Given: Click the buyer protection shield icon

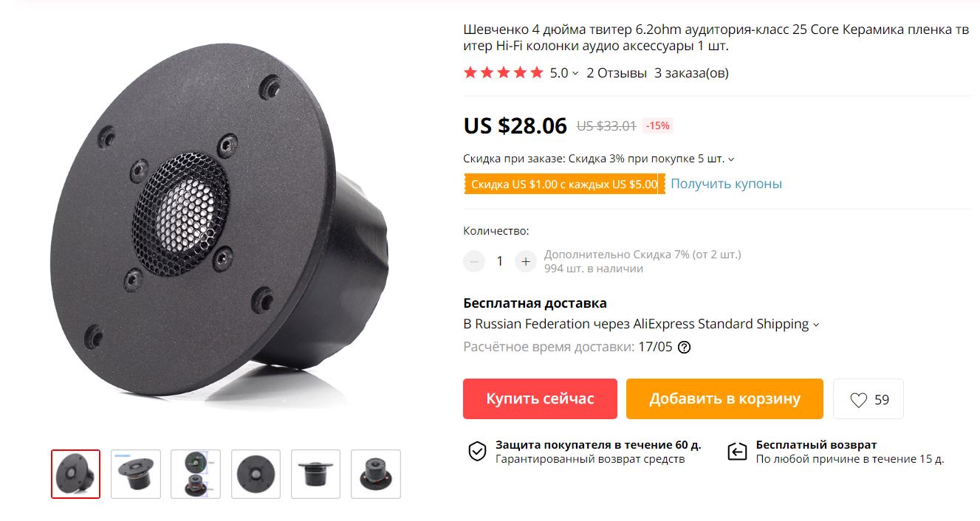Looking at the screenshot, I should tap(478, 452).
